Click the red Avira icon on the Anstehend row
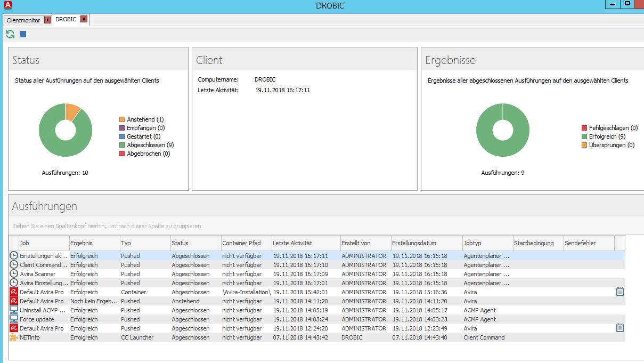The height and width of the screenshot is (363, 644). click(x=14, y=301)
